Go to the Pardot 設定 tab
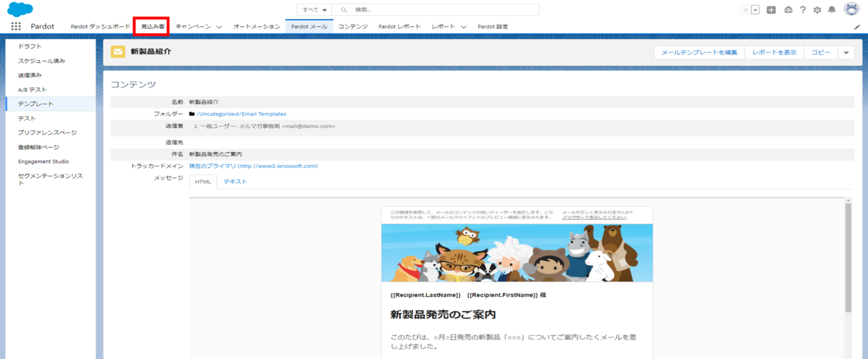 pyautogui.click(x=492, y=26)
